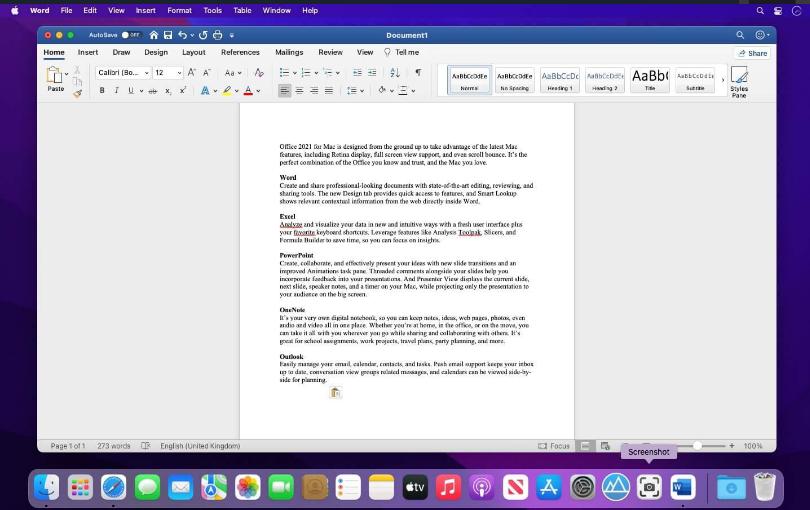Apply subscript formatting
Image resolution: width=810 pixels, height=510 pixels.
point(168,91)
